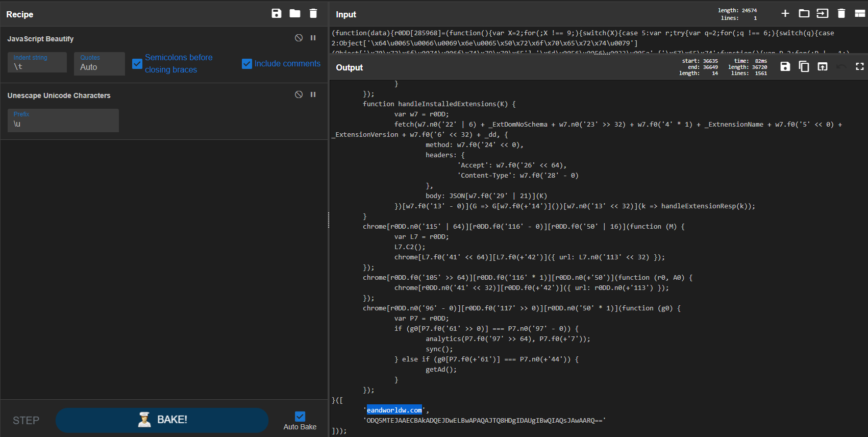Image resolution: width=868 pixels, height=437 pixels.
Task: Reset the pane layout
Action: click(x=860, y=13)
